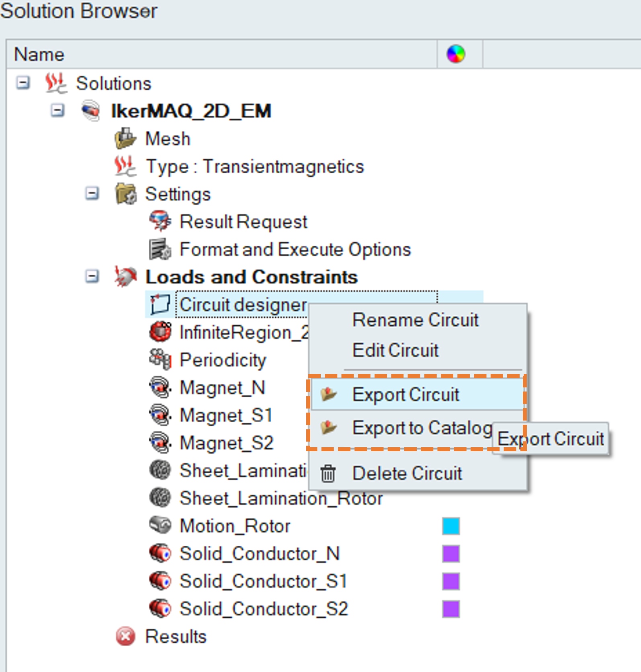The width and height of the screenshot is (641, 672).
Task: Select the Sheet_Lamination_Rotor tree item
Action: coord(281,499)
